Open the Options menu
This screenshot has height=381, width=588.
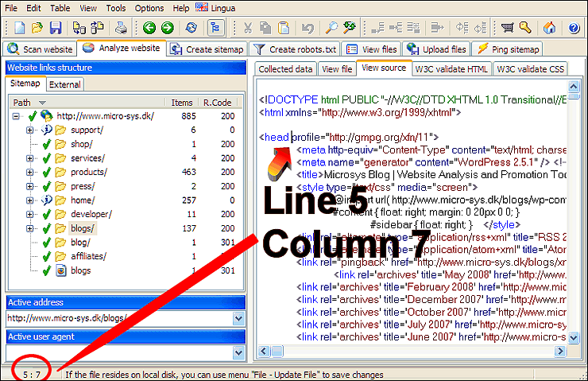pos(149,8)
